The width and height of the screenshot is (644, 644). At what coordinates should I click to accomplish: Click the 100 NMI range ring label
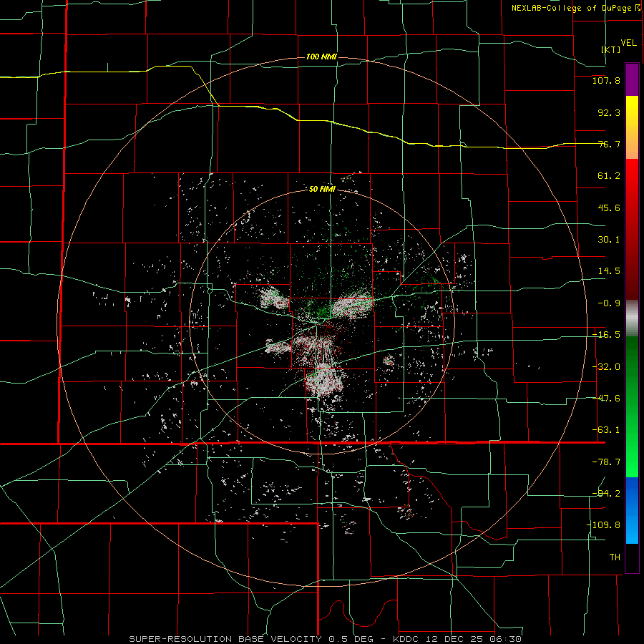[x=321, y=57]
